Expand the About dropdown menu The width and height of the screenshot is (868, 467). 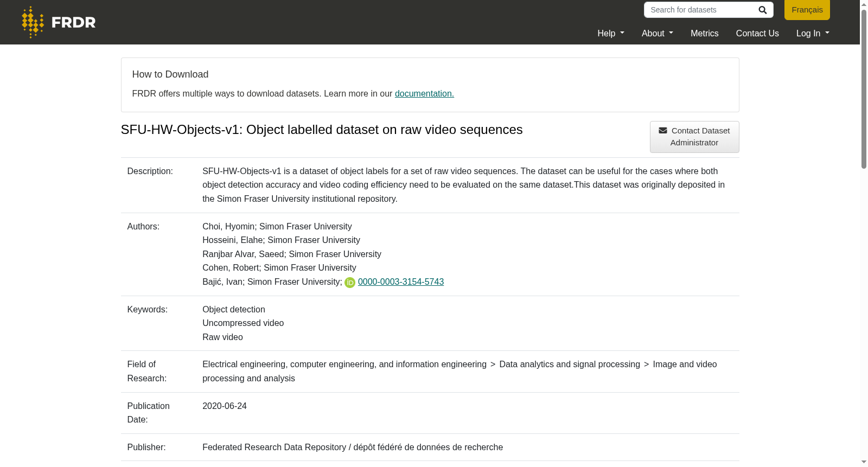point(658,33)
